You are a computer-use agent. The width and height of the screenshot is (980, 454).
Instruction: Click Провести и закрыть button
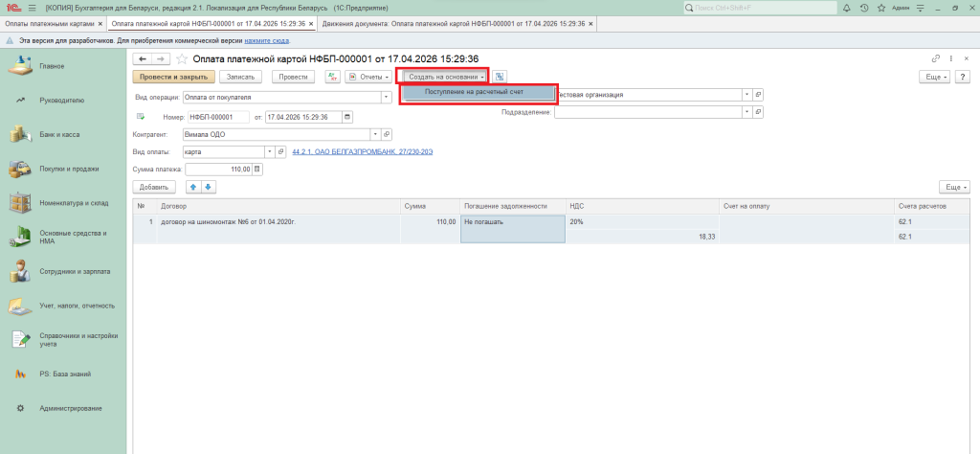point(173,77)
